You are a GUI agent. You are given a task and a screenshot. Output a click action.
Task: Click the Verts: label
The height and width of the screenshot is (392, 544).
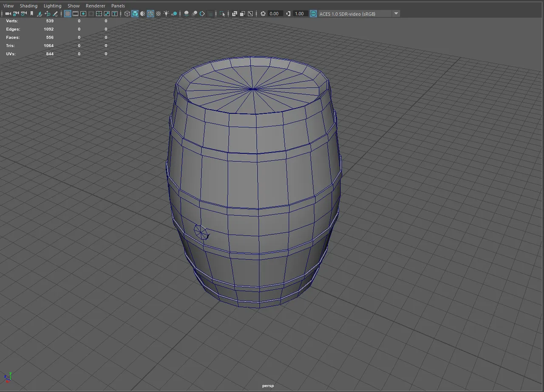pos(12,21)
